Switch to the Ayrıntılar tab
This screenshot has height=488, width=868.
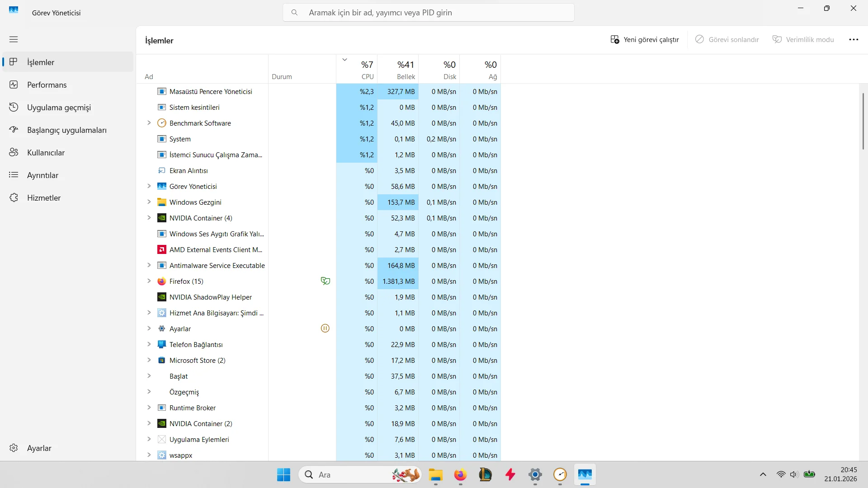pos(42,175)
